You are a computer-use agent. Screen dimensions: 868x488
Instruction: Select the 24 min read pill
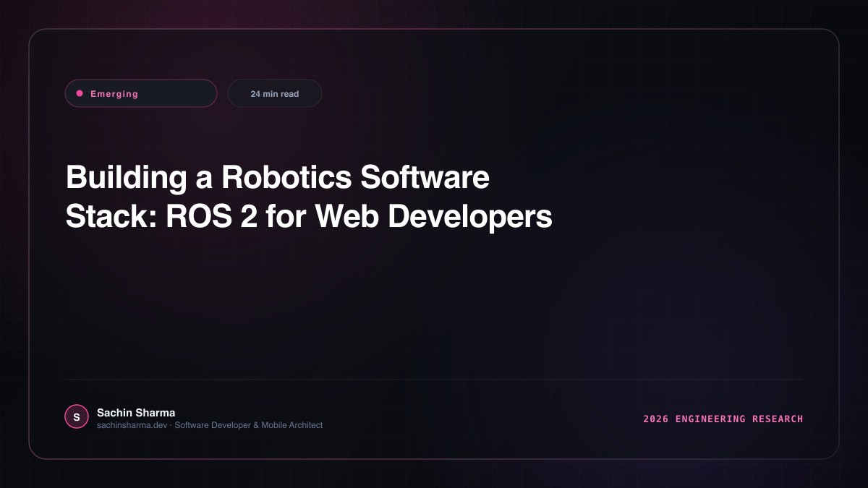[275, 93]
